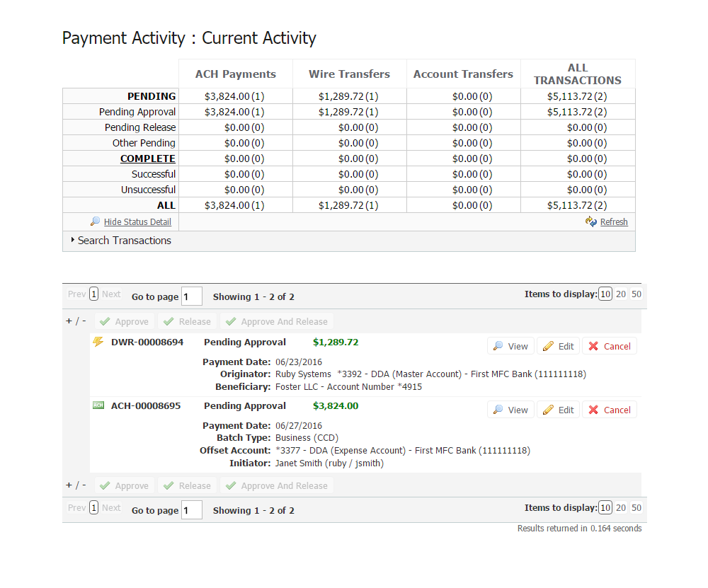
Task: Click the Hide Status Detail link
Action: coord(137,221)
